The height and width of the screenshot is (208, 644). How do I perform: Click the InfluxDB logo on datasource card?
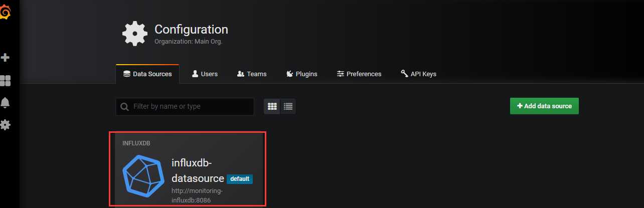(x=143, y=175)
